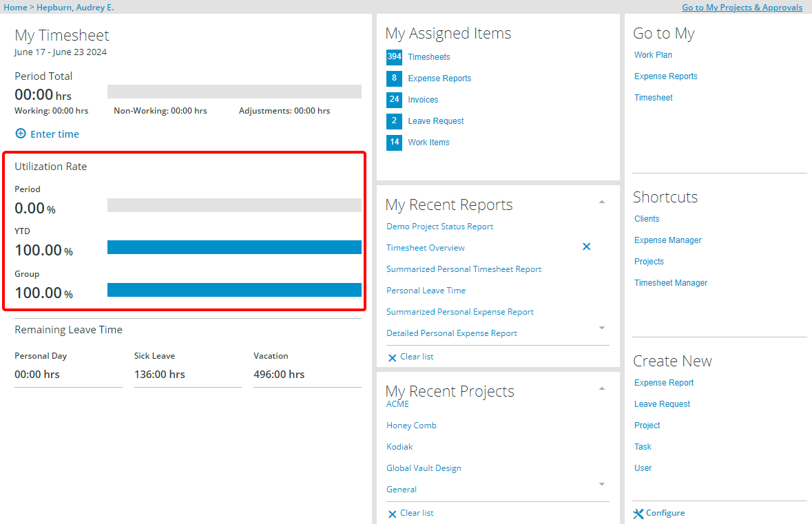Open Go to My Projects & Approvals
Image resolution: width=812 pixels, height=524 pixels.
point(742,8)
